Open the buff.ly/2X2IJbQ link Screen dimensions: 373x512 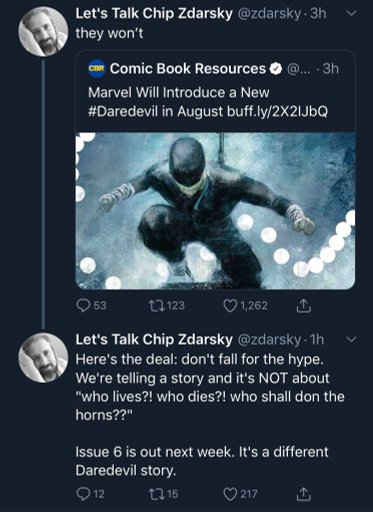tap(277, 111)
